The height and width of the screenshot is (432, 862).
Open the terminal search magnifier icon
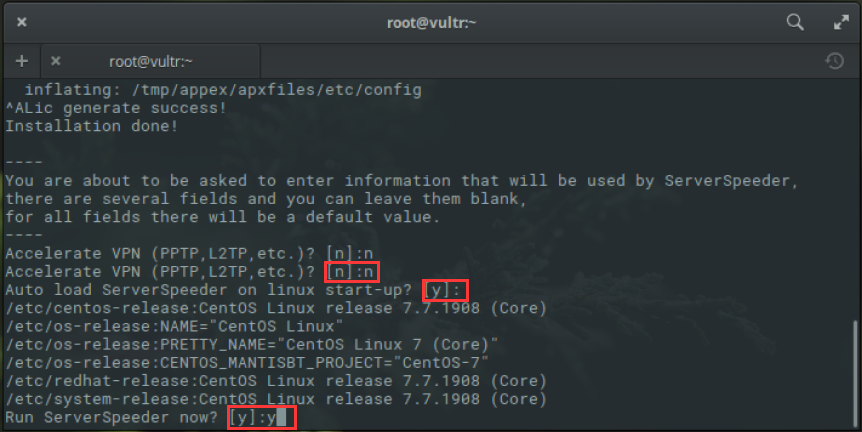pos(795,22)
